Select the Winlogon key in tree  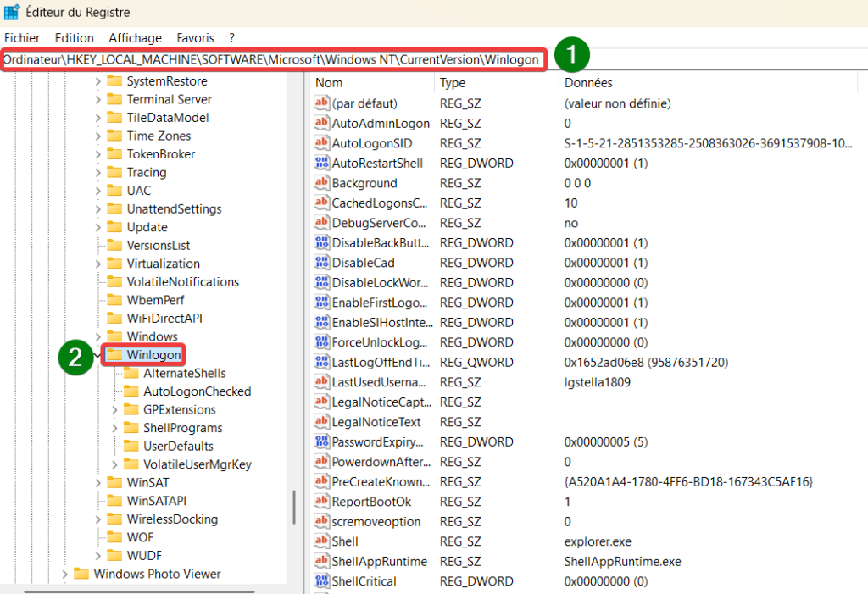tap(153, 355)
